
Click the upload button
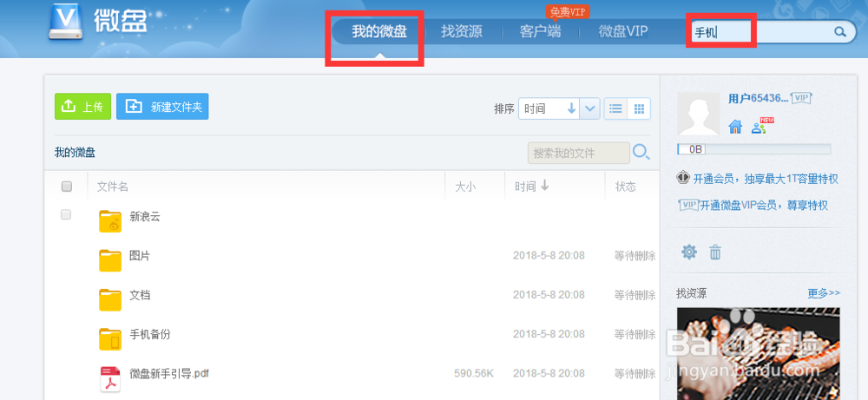[x=82, y=107]
